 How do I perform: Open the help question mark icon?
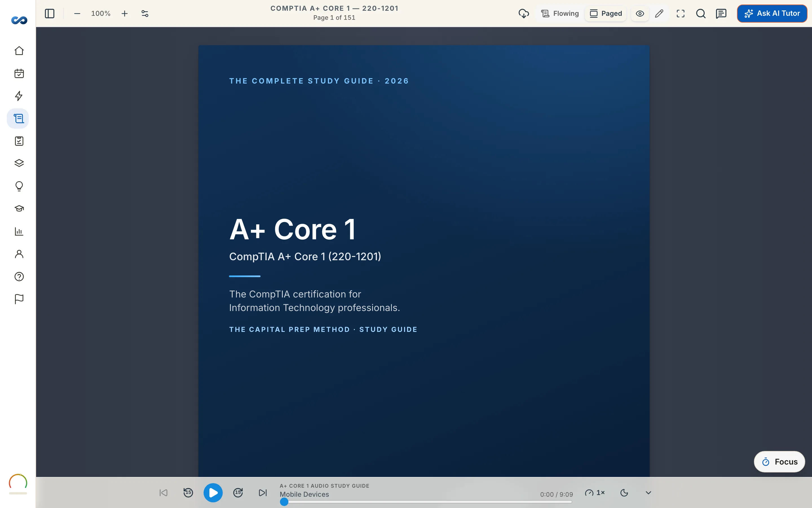[19, 277]
